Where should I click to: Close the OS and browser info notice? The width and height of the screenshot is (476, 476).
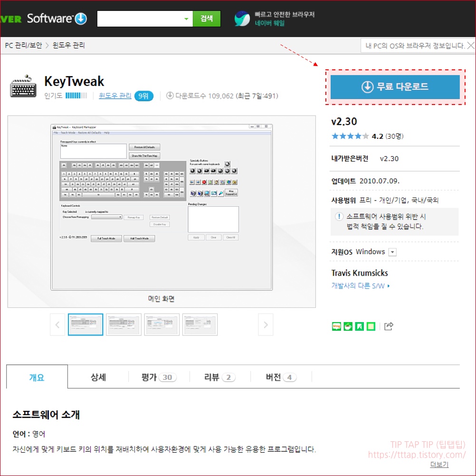point(470,46)
